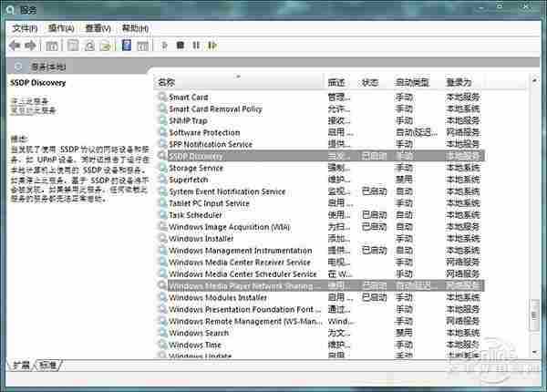Switch to the 扩展 tab at bottom
This screenshot has height=392, width=547.
(x=20, y=365)
